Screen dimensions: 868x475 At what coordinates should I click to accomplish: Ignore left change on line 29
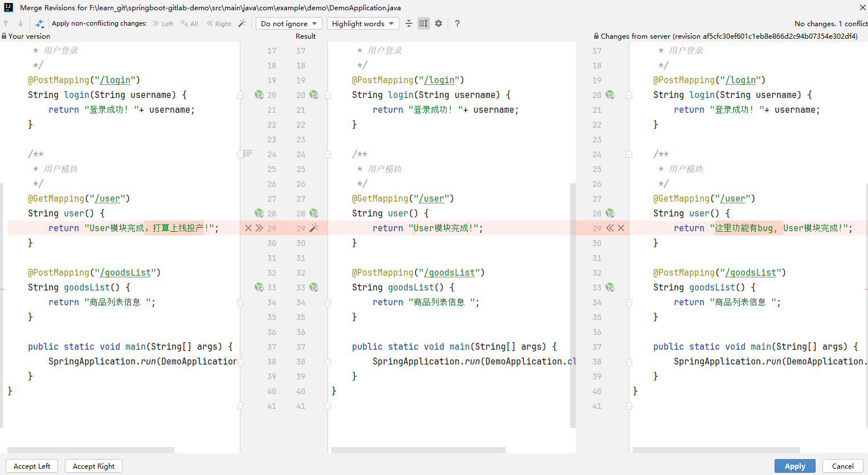tap(248, 228)
